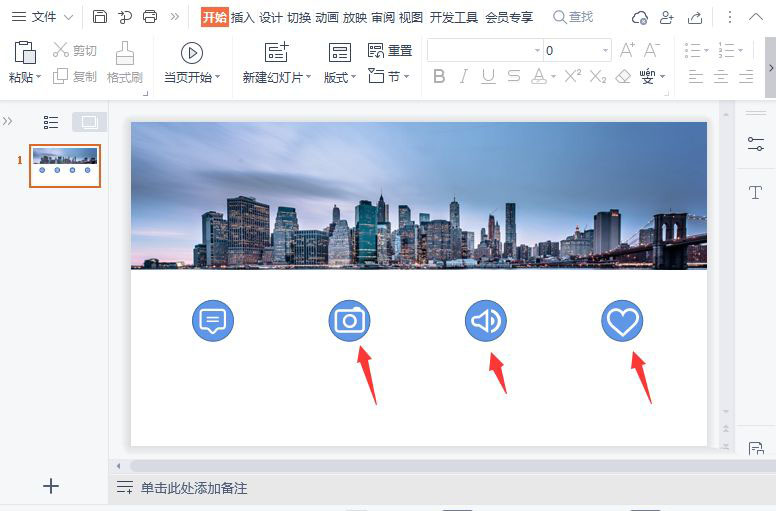Click the undo-style arrow icon beside Save

pyautogui.click(x=125, y=17)
